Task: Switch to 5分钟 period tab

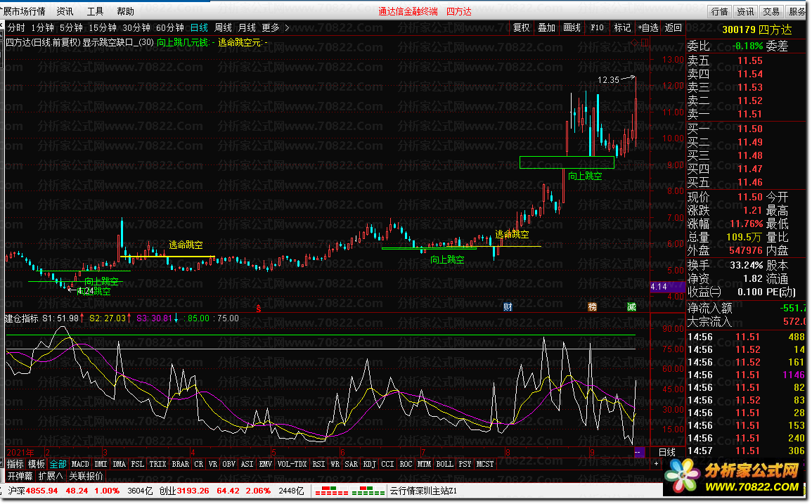Action: pyautogui.click(x=71, y=28)
